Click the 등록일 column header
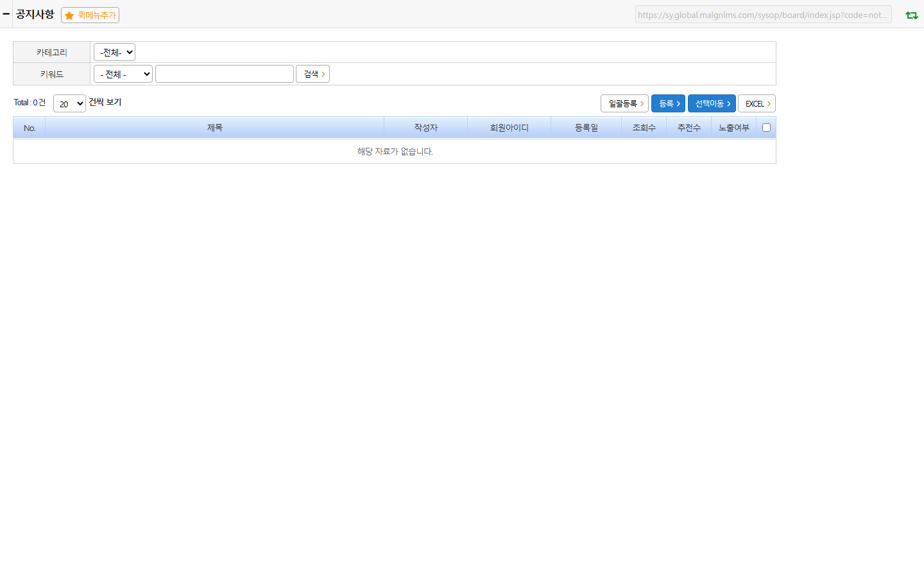 coord(586,128)
